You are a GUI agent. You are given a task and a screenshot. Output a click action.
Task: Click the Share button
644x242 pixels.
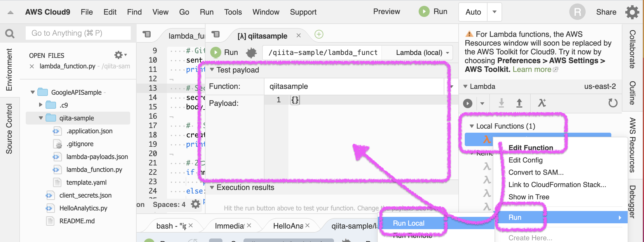click(x=606, y=12)
